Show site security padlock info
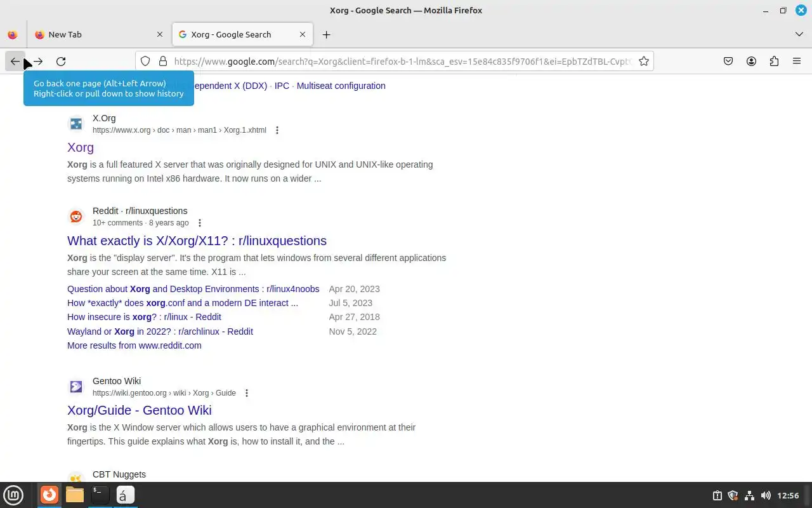 163,62
